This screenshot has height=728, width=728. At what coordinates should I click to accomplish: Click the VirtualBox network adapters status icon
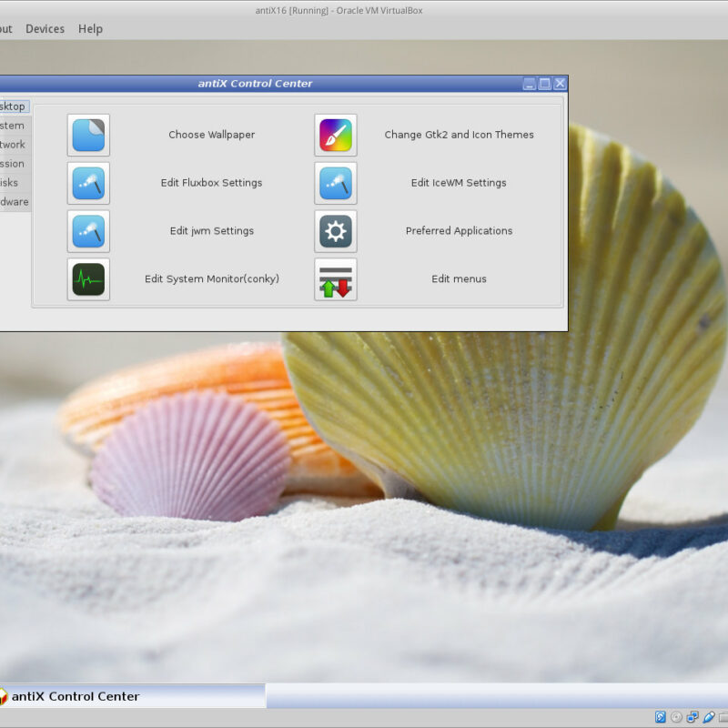click(693, 717)
